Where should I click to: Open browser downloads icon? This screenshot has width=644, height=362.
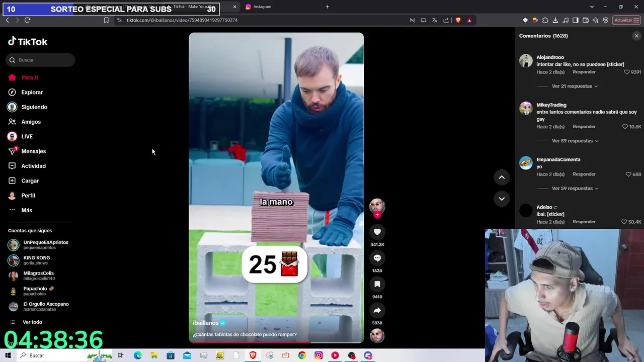[555, 20]
